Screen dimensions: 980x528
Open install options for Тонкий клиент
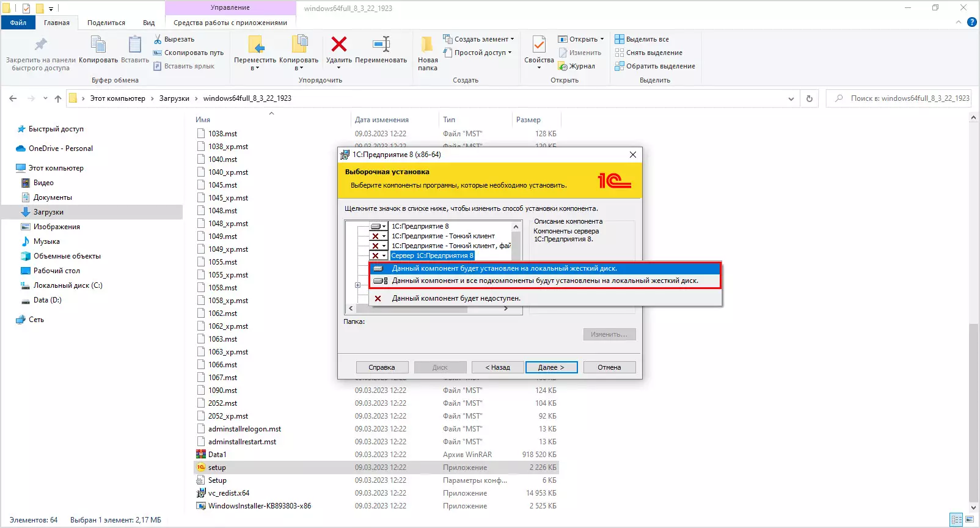pyautogui.click(x=379, y=236)
